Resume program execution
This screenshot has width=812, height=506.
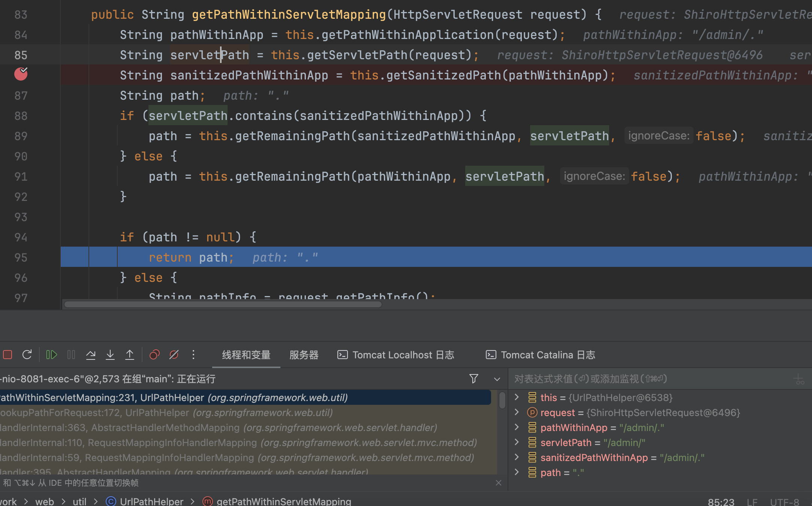51,355
